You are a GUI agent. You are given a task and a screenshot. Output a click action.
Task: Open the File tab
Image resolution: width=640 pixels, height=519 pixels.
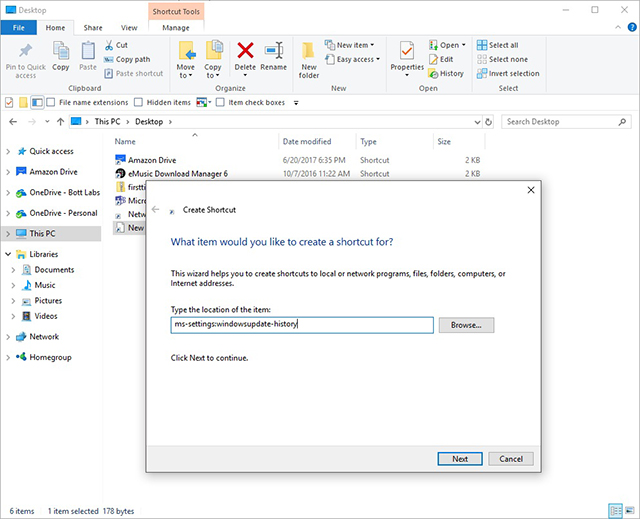click(x=18, y=28)
